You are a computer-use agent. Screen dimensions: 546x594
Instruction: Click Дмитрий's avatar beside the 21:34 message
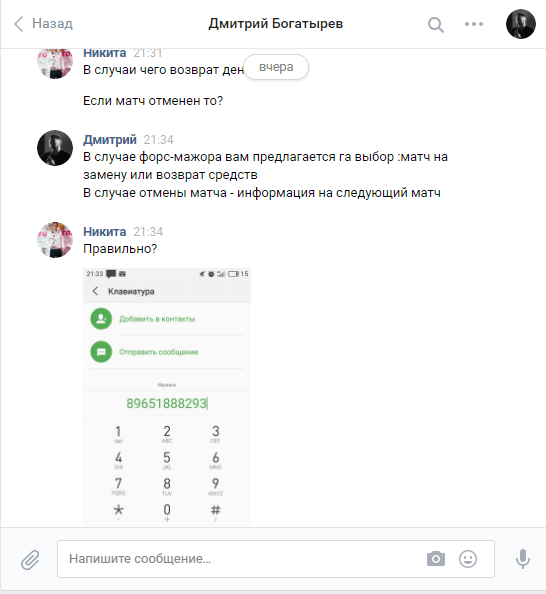coord(55,148)
